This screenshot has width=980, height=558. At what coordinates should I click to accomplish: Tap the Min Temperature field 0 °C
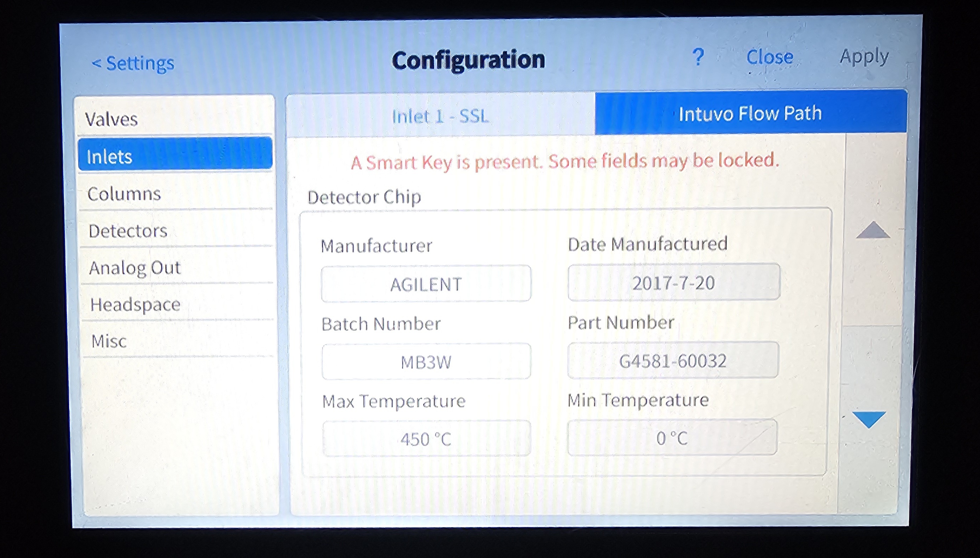point(672,438)
